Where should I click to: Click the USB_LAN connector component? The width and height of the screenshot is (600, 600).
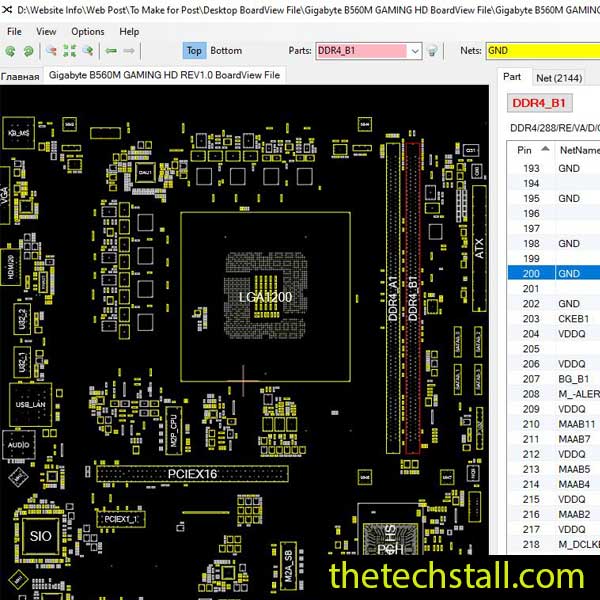click(x=30, y=404)
